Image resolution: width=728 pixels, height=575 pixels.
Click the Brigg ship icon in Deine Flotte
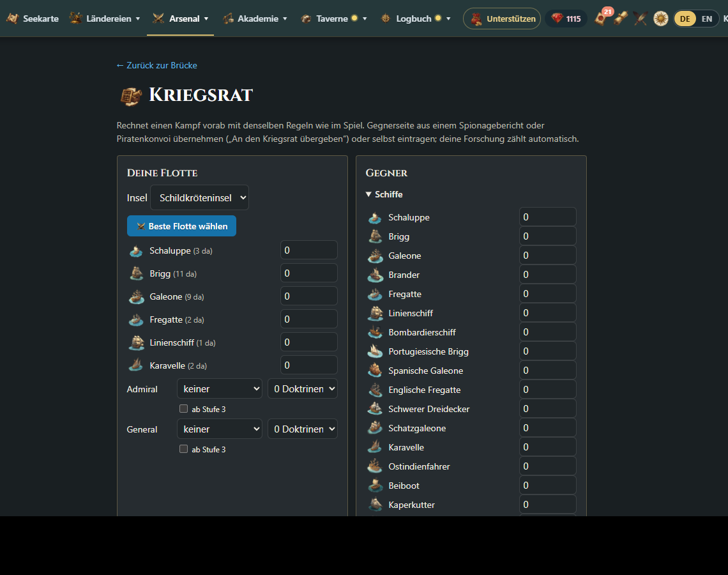pyautogui.click(x=136, y=273)
